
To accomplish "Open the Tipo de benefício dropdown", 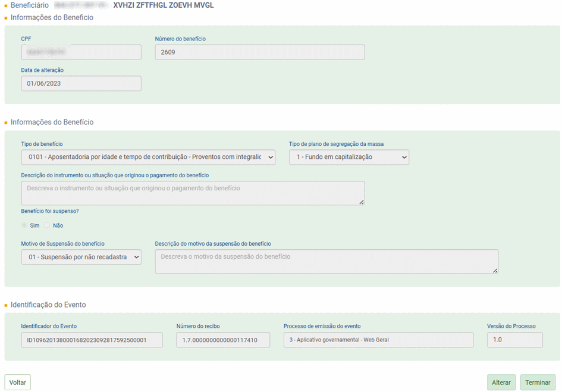I will [x=147, y=157].
